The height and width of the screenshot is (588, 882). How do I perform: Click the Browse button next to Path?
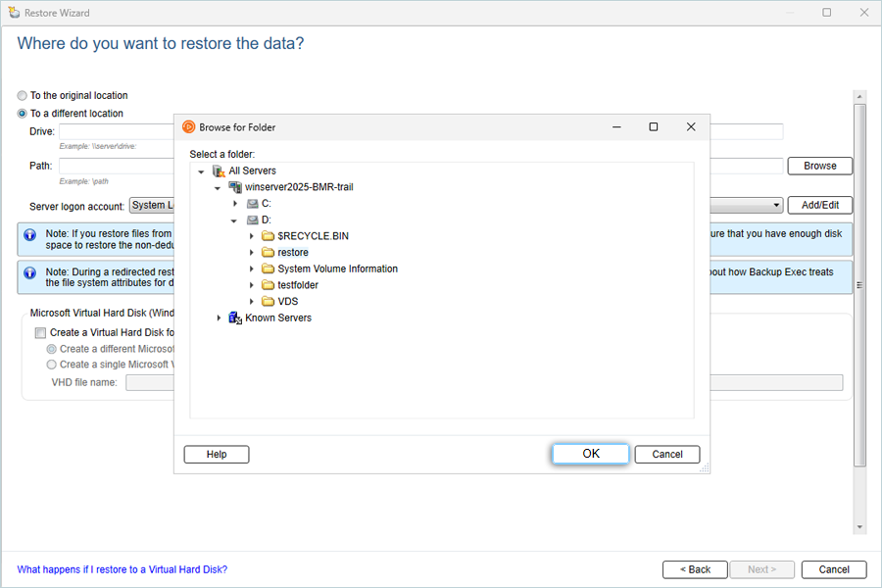tap(819, 166)
